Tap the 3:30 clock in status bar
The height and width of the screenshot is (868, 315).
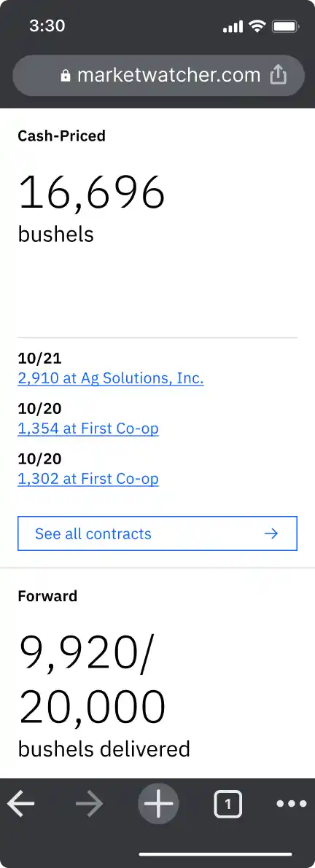click(47, 26)
